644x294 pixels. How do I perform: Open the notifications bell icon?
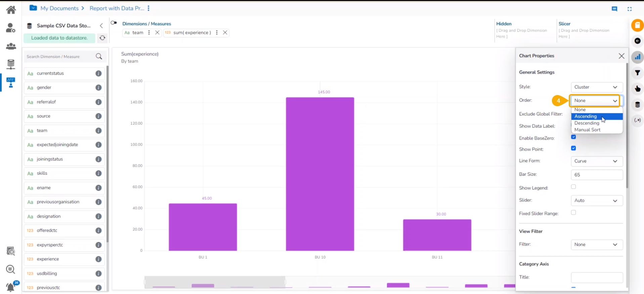pos(11,287)
